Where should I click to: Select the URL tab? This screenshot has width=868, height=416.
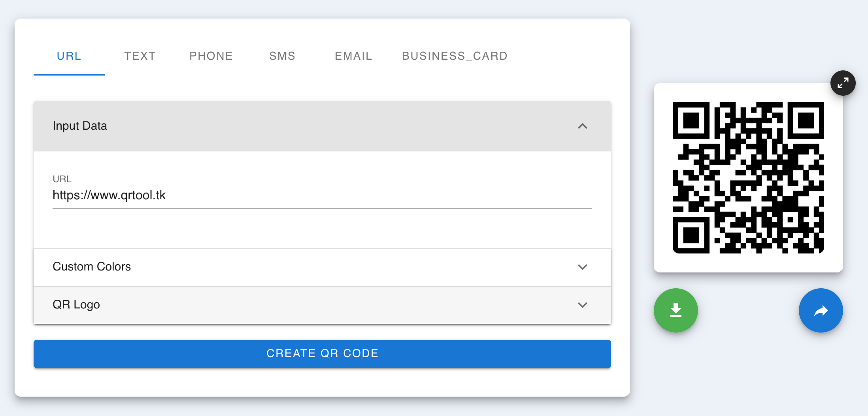click(x=69, y=56)
